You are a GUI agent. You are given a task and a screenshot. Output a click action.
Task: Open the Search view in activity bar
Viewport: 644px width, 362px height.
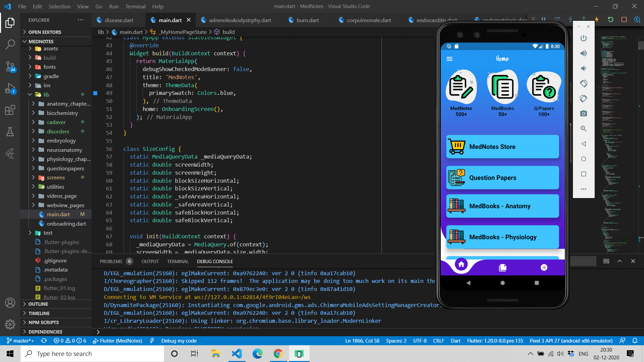pos(10,44)
